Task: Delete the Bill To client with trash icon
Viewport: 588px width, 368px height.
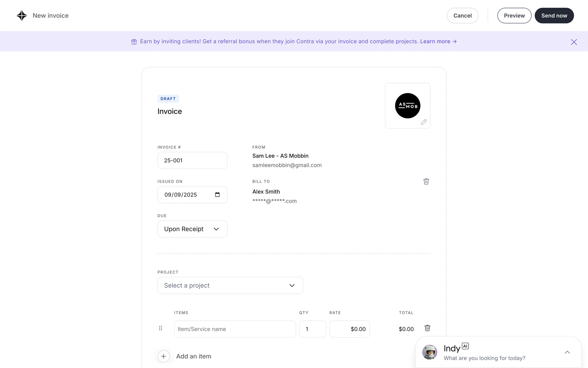Action: click(x=426, y=181)
